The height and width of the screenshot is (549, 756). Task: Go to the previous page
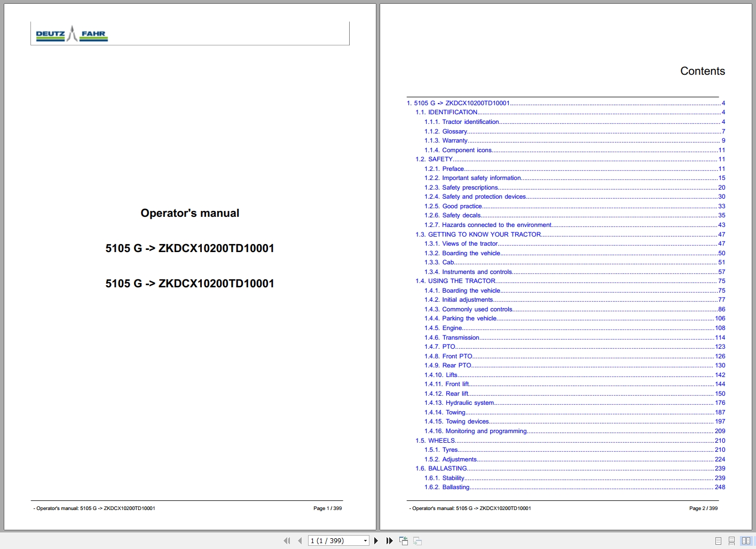coord(300,540)
